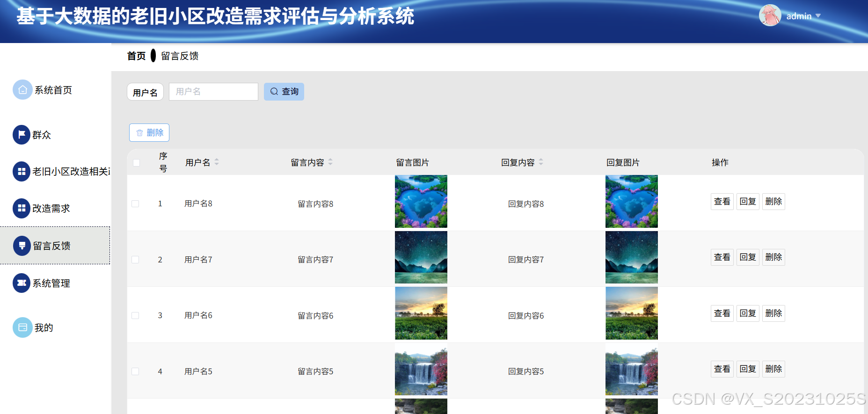Open the waterfall 留言图片 in row 4
Viewport: 868px width, 414px height.
coord(421,369)
